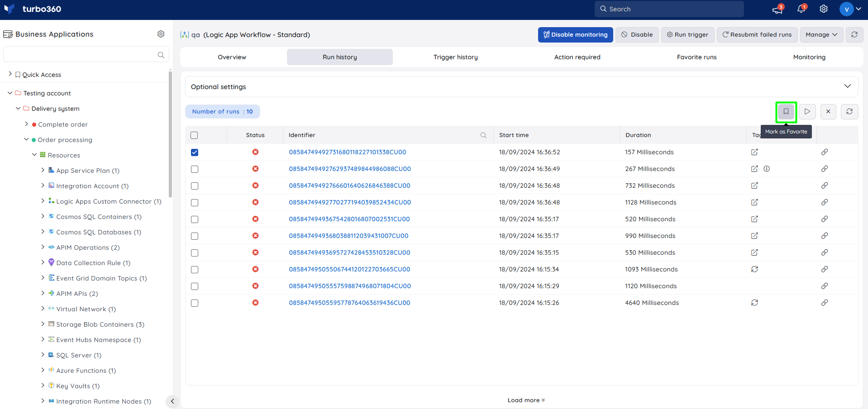
Task: Select Storage Blob Containers (3) tree item
Action: coord(100,324)
